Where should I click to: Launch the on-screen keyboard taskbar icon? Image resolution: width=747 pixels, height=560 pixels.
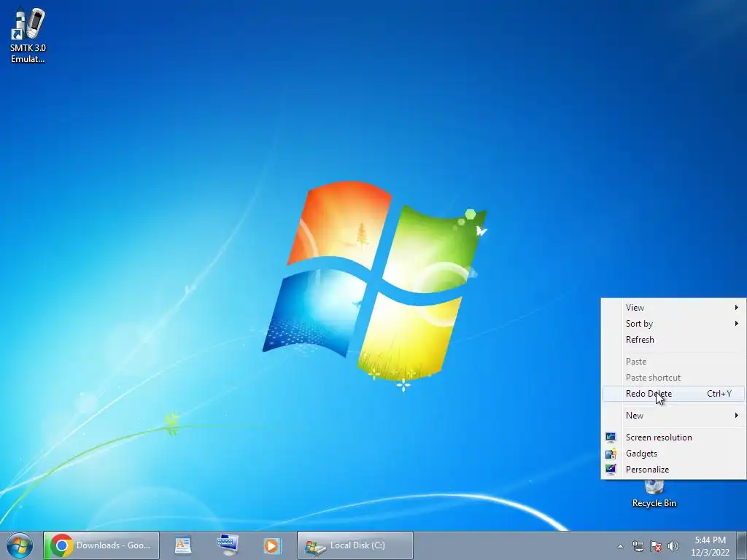pyautogui.click(x=228, y=545)
